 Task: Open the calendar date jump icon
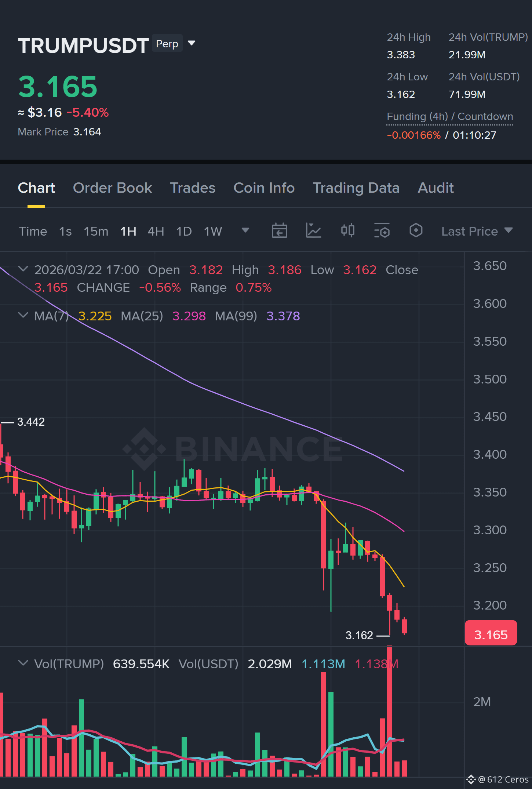(x=279, y=231)
